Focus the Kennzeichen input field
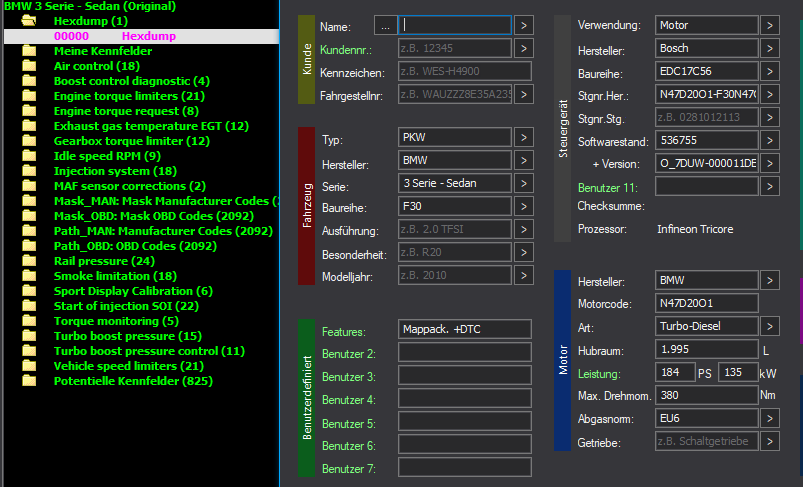The width and height of the screenshot is (803, 487). pos(464,71)
